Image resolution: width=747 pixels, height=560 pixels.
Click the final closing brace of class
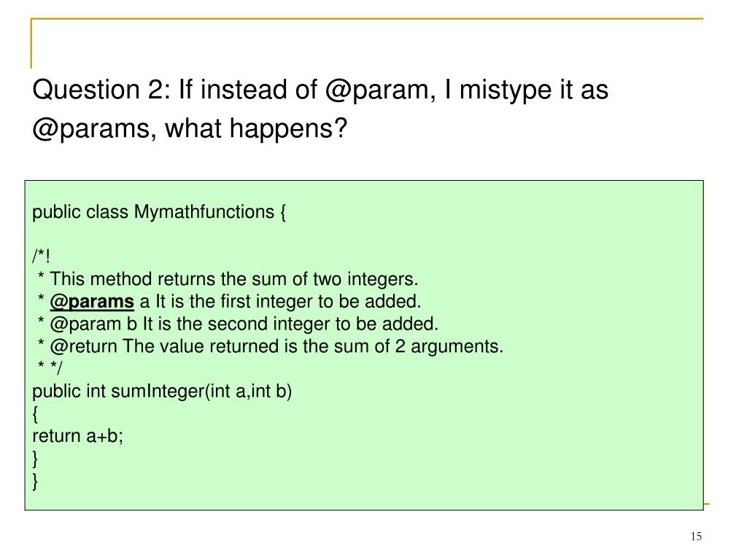(x=35, y=481)
